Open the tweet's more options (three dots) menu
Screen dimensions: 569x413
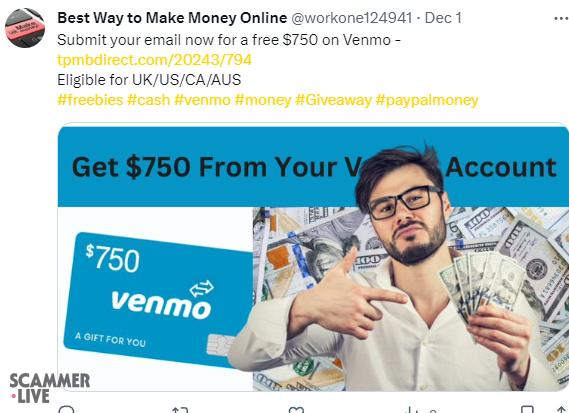(x=562, y=19)
